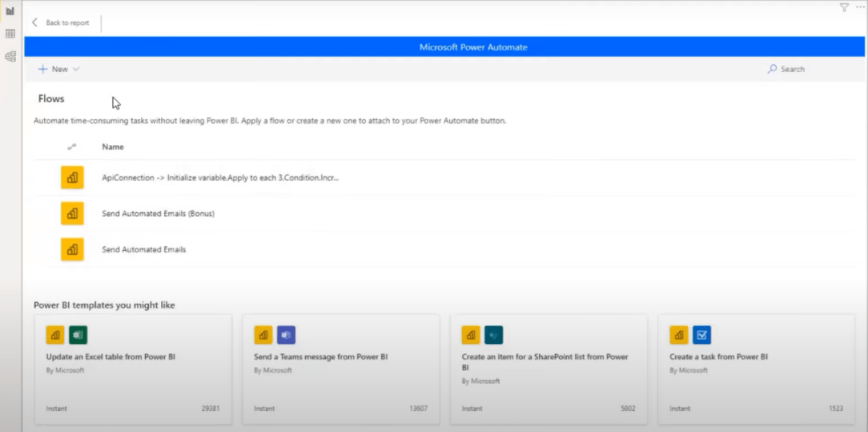
Task: Click the Power BI icon on Teams message template
Action: [263, 335]
